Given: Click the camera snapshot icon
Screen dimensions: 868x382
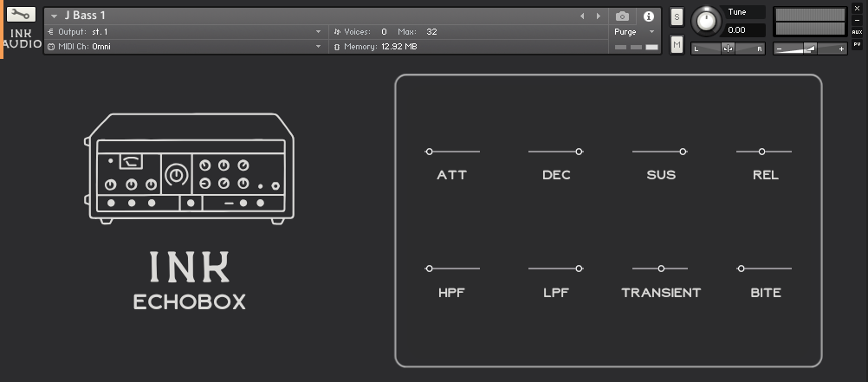Looking at the screenshot, I should point(622,16).
